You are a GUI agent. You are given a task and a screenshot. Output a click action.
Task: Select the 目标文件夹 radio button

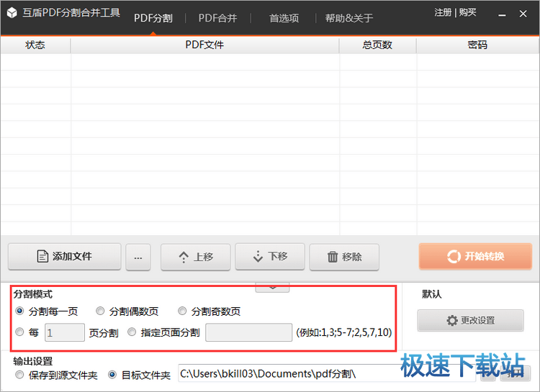[112, 375]
